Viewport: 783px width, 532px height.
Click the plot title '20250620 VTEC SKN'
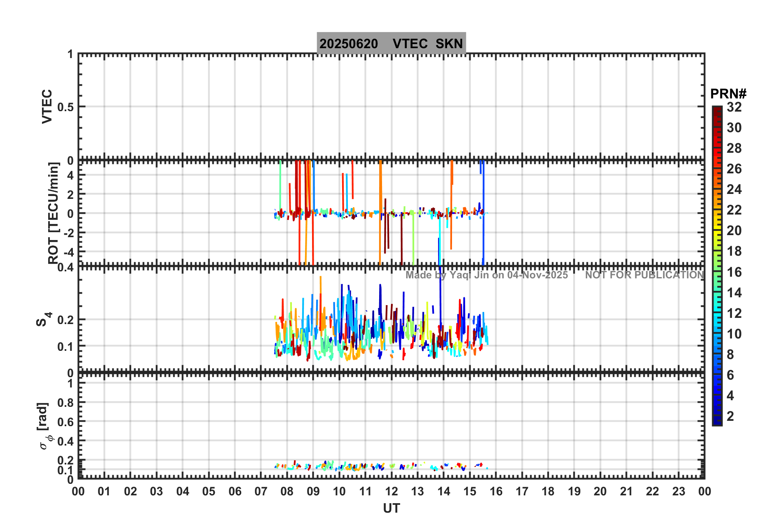point(391,43)
